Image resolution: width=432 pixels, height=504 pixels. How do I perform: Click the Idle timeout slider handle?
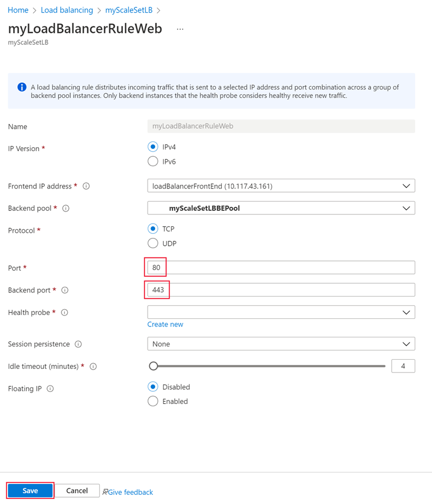tap(153, 366)
